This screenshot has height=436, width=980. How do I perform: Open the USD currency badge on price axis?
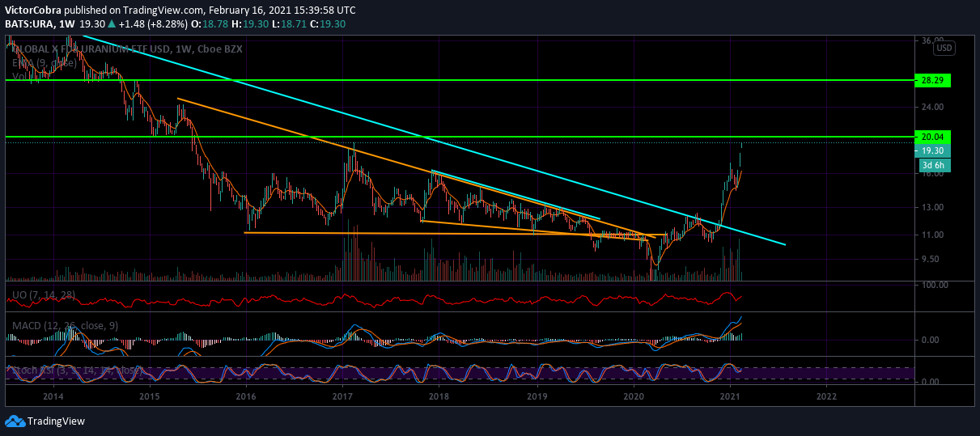tap(944, 49)
